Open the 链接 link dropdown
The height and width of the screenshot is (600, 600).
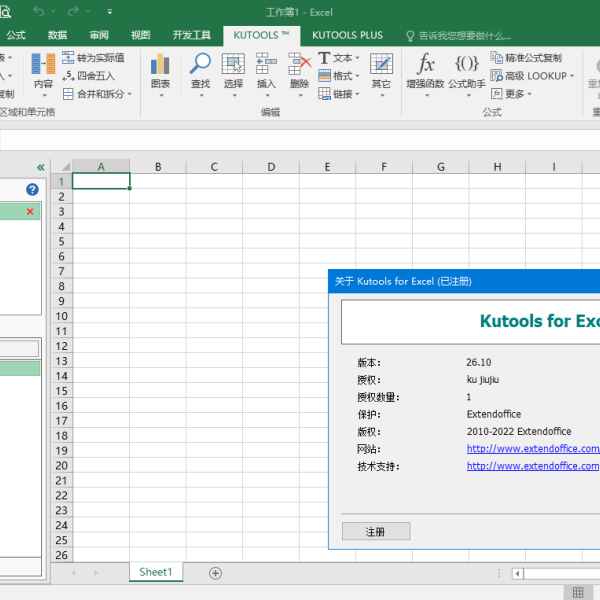[339, 94]
